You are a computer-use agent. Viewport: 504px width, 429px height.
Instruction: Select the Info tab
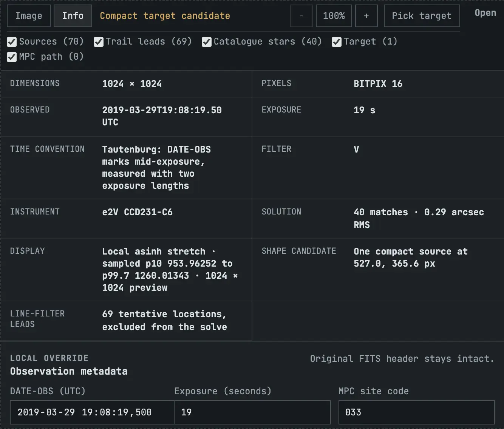coord(73,16)
